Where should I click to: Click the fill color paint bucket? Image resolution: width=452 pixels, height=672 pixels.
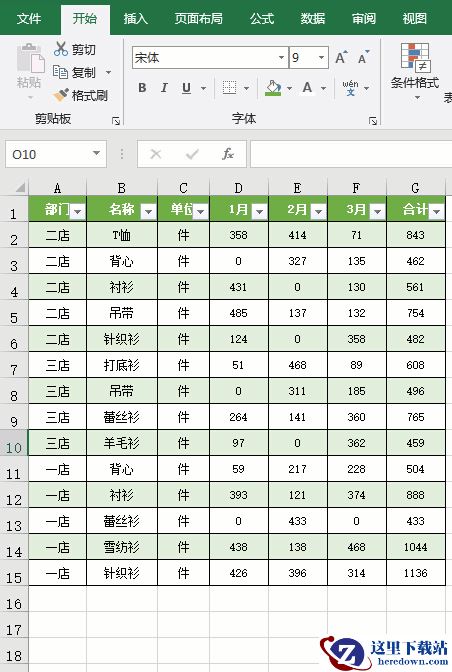click(273, 88)
